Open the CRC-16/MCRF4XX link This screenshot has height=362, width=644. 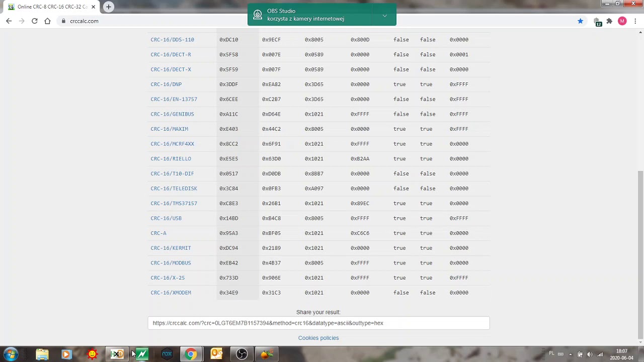tap(172, 144)
